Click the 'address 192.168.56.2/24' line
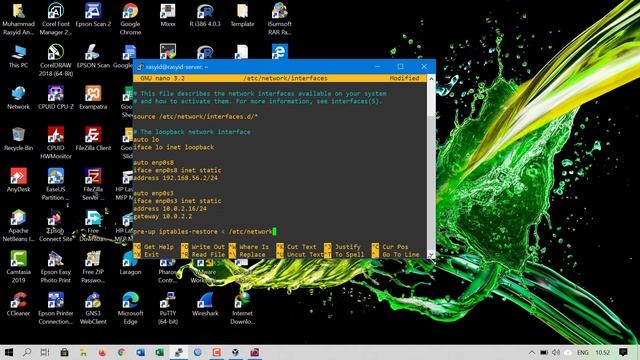Image resolution: width=640 pixels, height=360 pixels. pyautogui.click(x=176, y=178)
